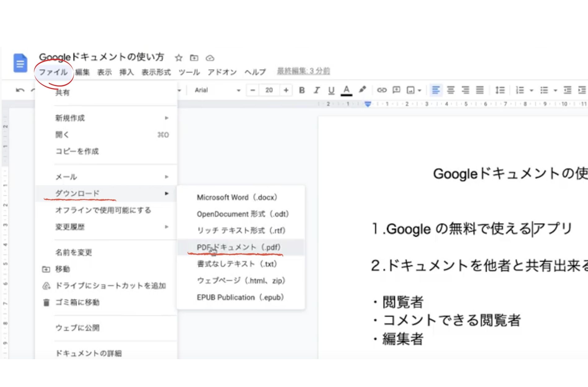
Task: Open the ツール menu
Action: click(189, 72)
